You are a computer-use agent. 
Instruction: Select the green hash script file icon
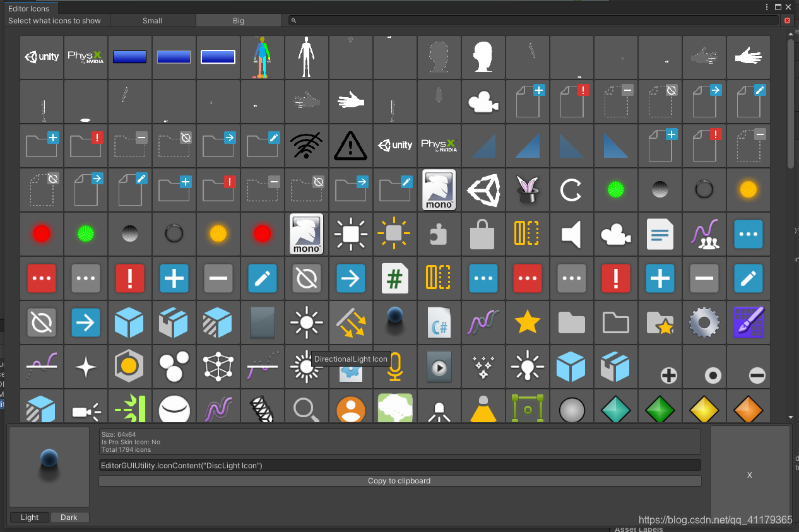click(394, 278)
